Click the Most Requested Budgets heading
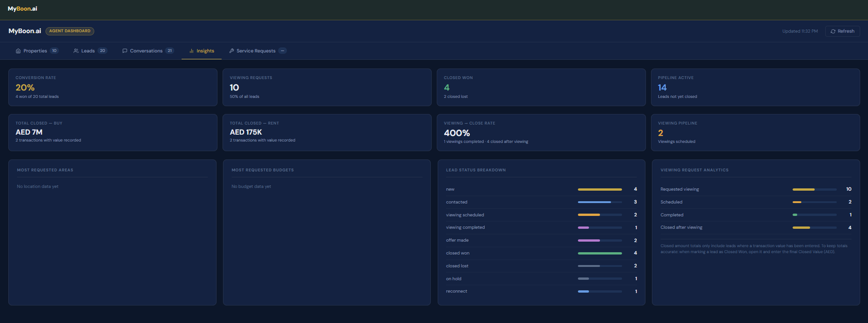This screenshot has width=868, height=323. pos(263,170)
